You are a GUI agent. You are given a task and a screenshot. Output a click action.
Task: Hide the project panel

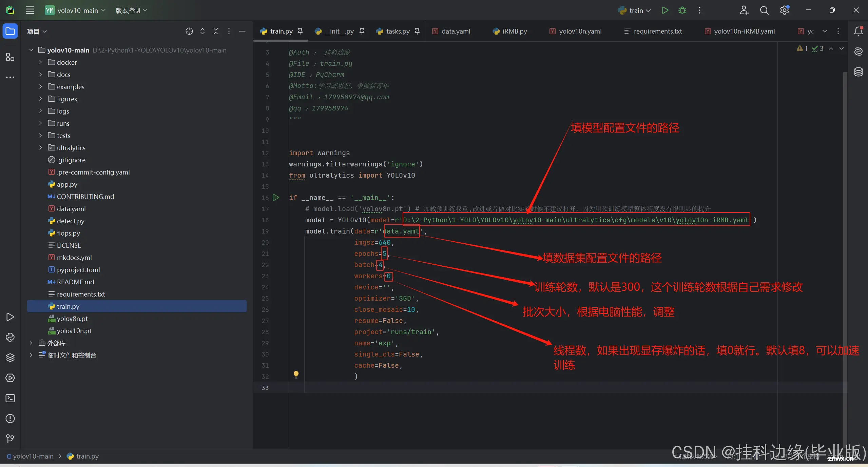pyautogui.click(x=242, y=31)
